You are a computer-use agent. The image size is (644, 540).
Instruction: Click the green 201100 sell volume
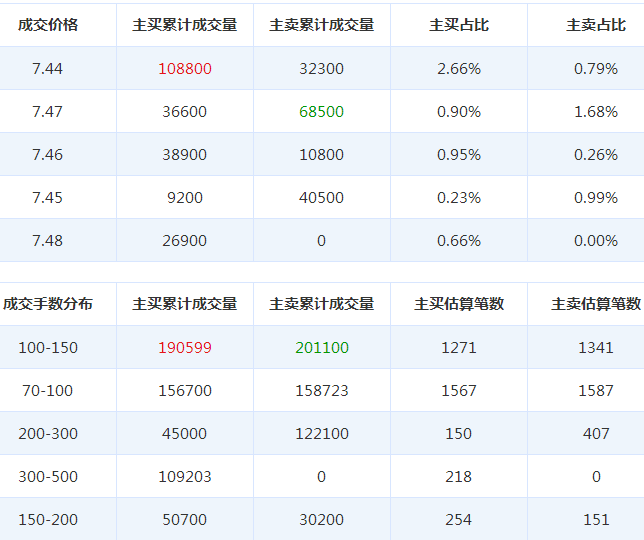tap(322, 348)
